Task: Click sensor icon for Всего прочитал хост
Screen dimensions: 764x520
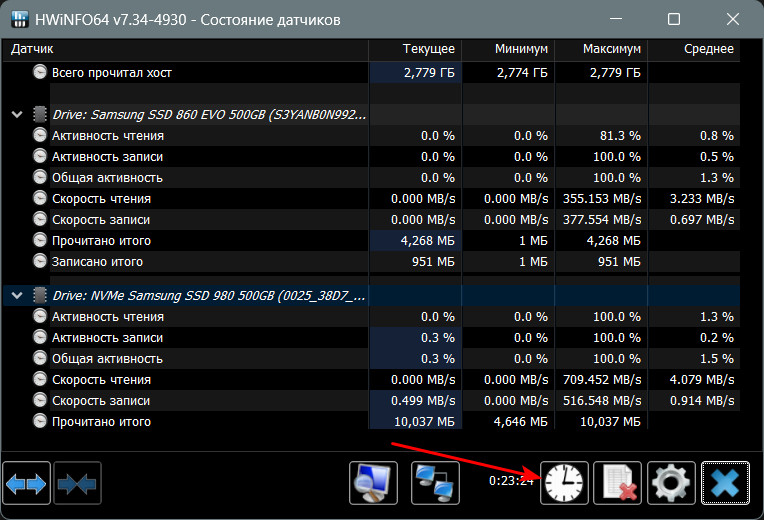Action: click(x=39, y=72)
